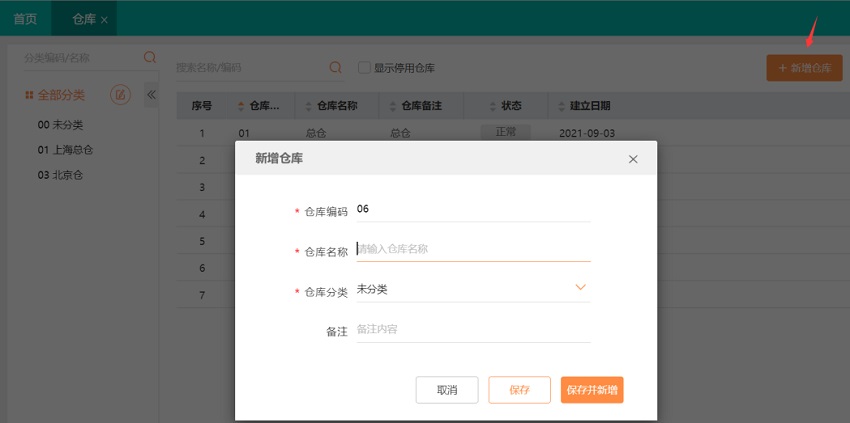Click into the 备注 input field
The image size is (850, 423).
click(472, 329)
